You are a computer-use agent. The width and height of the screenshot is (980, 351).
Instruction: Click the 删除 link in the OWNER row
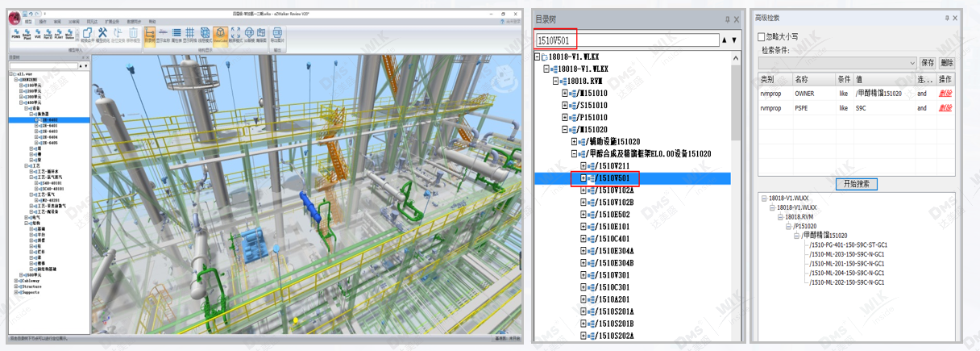pyautogui.click(x=945, y=93)
